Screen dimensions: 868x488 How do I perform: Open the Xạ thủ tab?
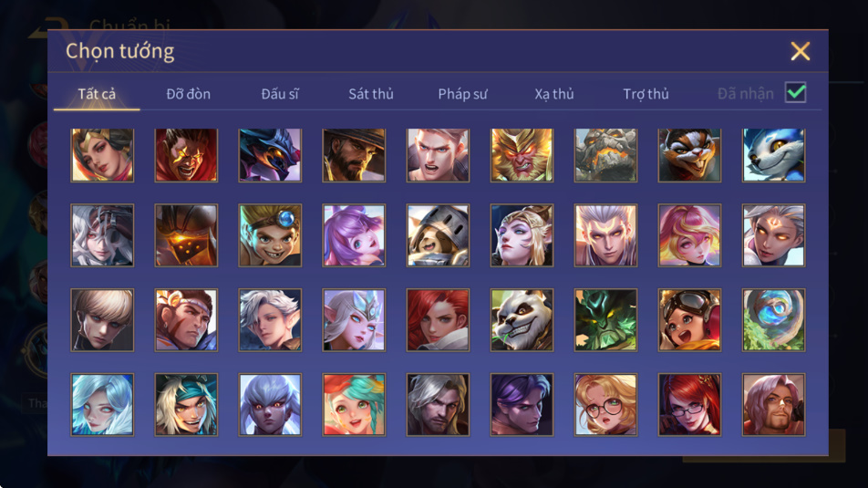(x=554, y=94)
